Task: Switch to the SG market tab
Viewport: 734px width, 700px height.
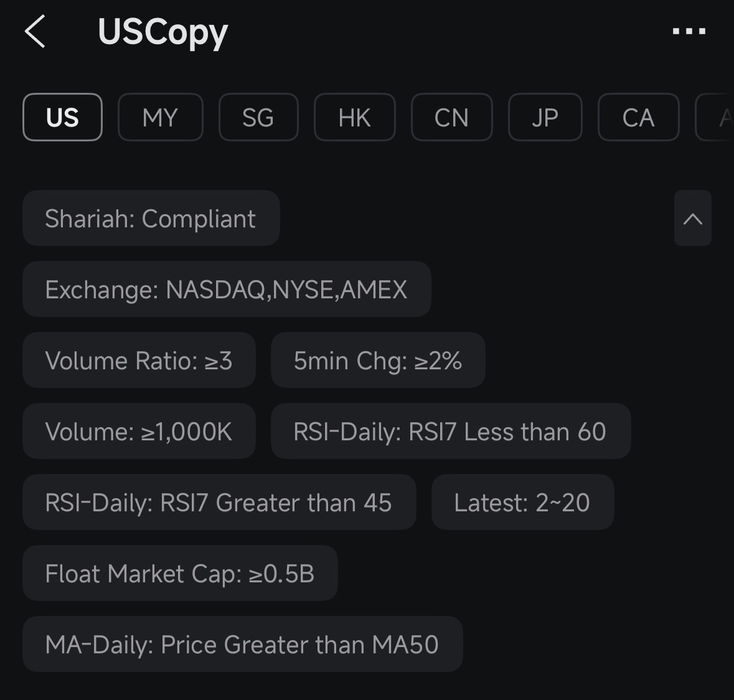Action: point(258,117)
